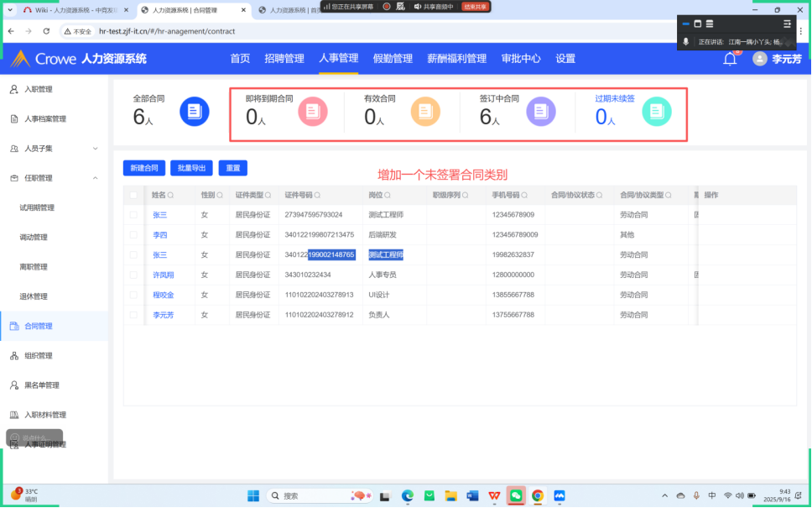This screenshot has height=508, width=812.
Task: Switch to the 招聘管理 top menu
Action: click(x=284, y=59)
